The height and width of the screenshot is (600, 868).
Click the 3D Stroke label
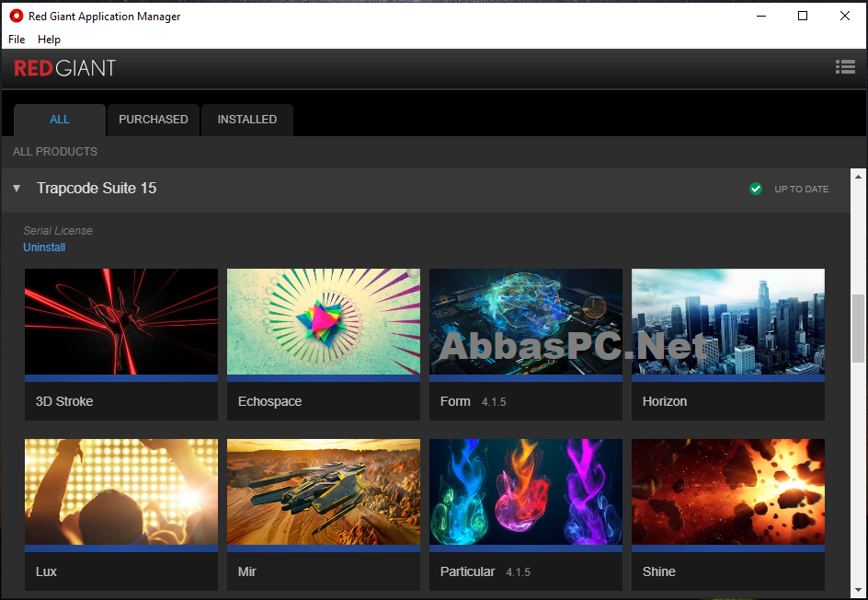pos(64,401)
